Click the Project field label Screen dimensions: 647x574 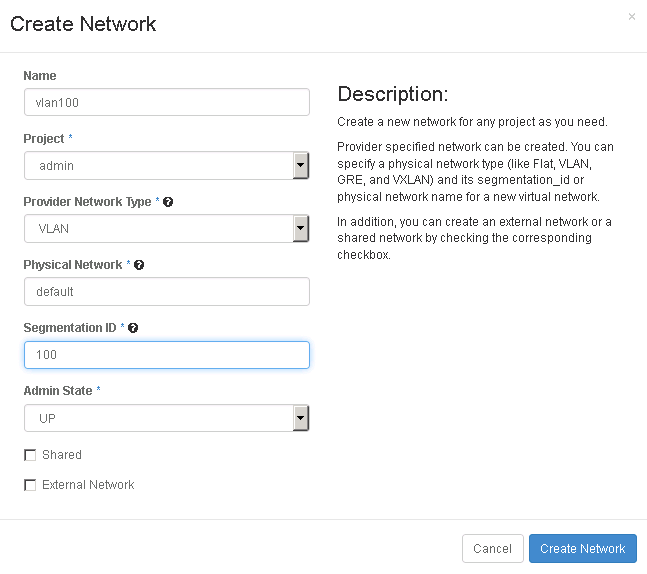tap(44, 139)
